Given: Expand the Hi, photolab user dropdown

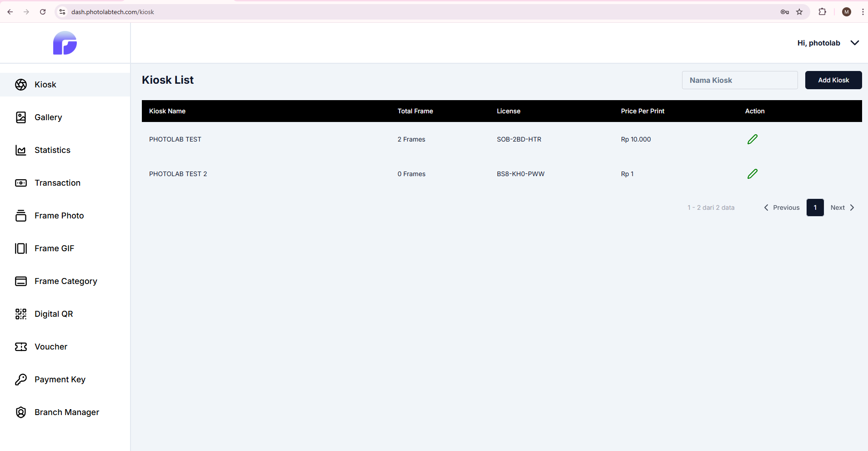Looking at the screenshot, I should [x=854, y=43].
